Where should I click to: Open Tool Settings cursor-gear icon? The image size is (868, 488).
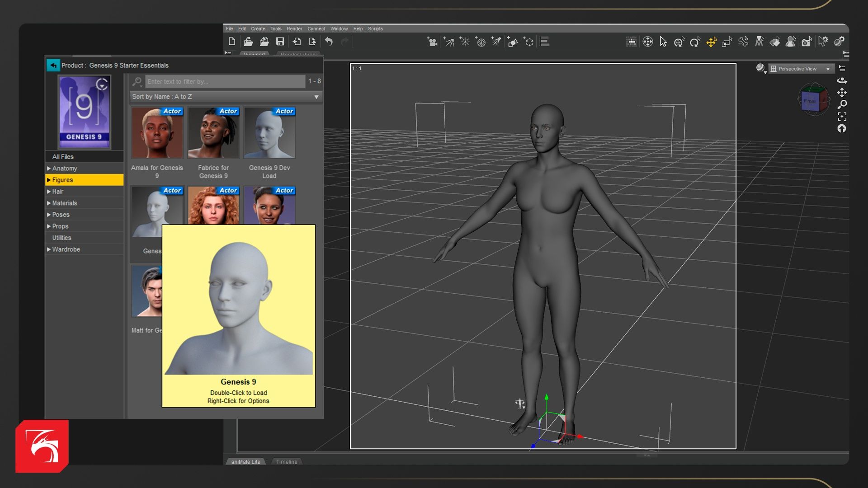pyautogui.click(x=823, y=42)
